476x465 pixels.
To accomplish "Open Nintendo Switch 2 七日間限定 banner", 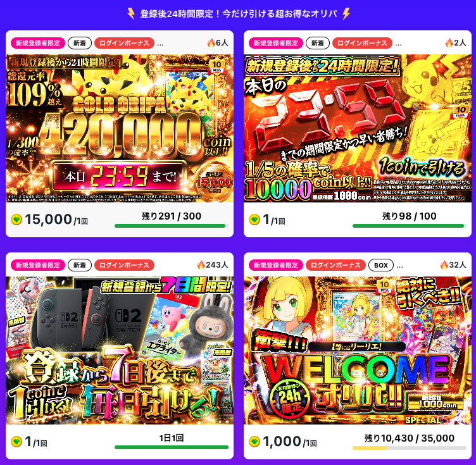I will tap(120, 350).
